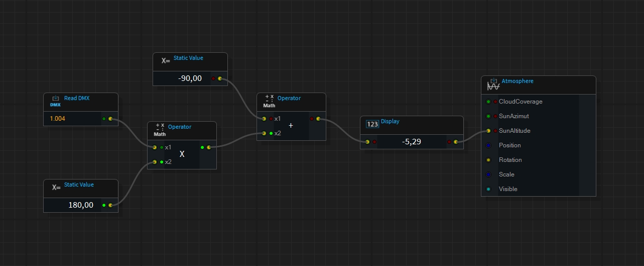
Task: Click the waveform icon on Atmosphere node
Action: (x=493, y=84)
